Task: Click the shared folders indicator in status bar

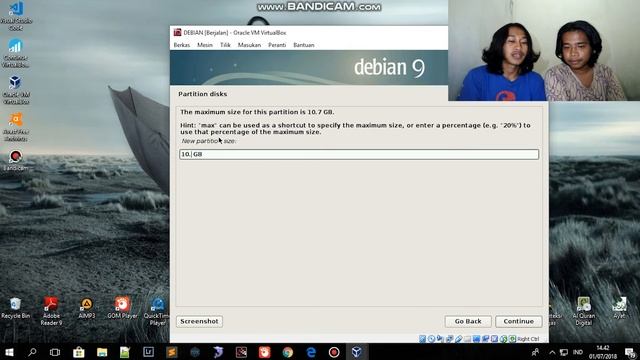Action: coord(467,339)
